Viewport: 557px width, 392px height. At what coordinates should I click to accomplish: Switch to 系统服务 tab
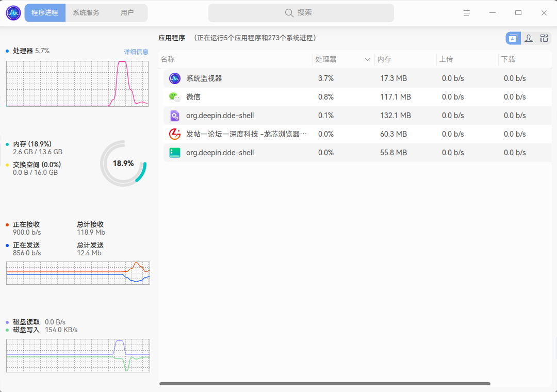pos(86,13)
